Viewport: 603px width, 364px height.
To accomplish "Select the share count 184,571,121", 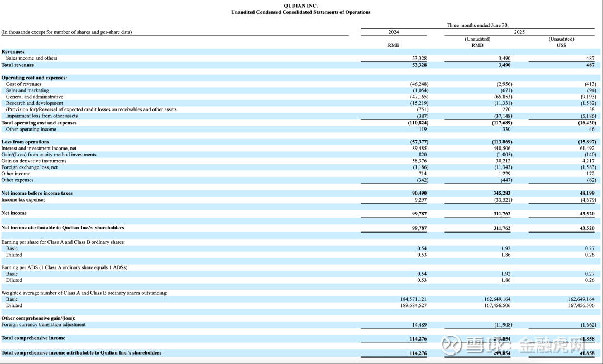I will (x=413, y=299).
